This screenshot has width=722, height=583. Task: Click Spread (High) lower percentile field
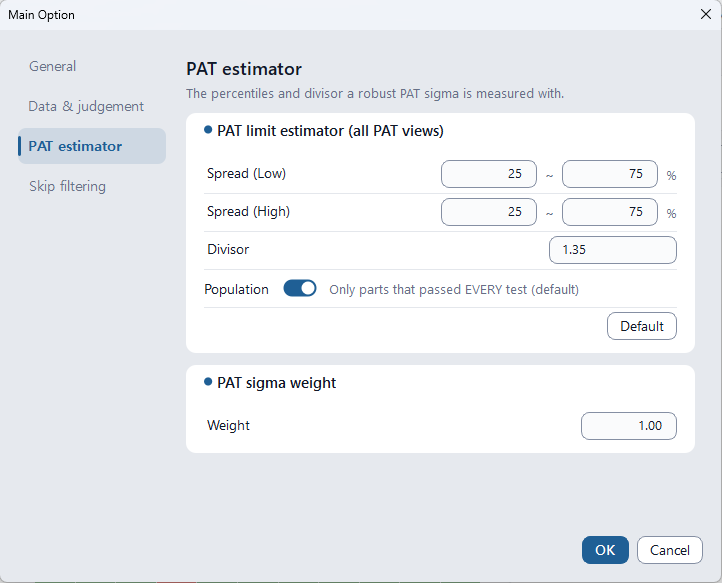point(489,212)
